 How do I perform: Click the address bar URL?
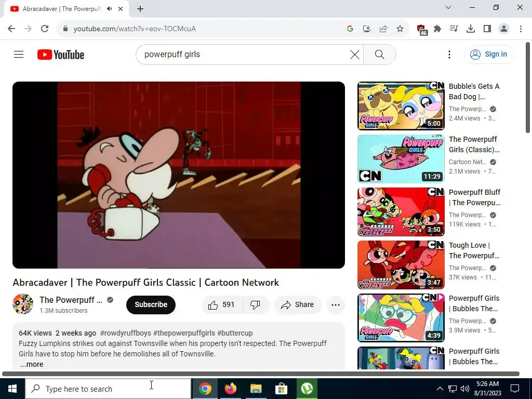[x=135, y=29]
